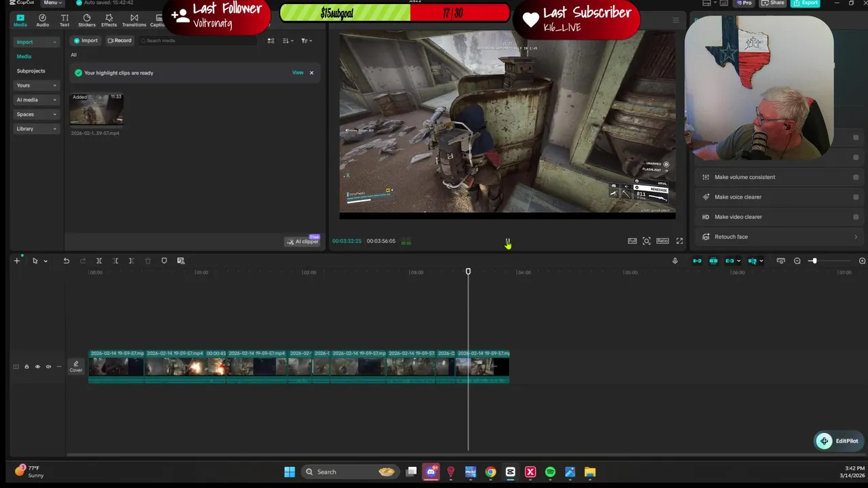Split the clip at the playhead
868x488 pixels.
pos(99,261)
